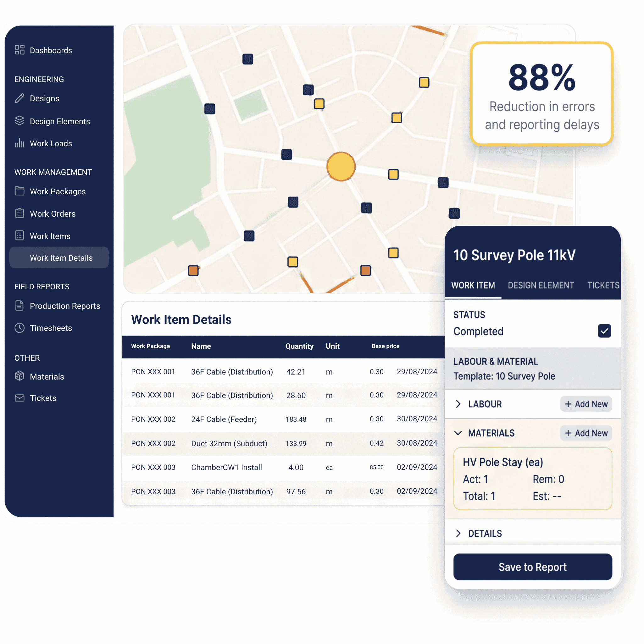Click the Work Packages folder icon

pos(20,191)
